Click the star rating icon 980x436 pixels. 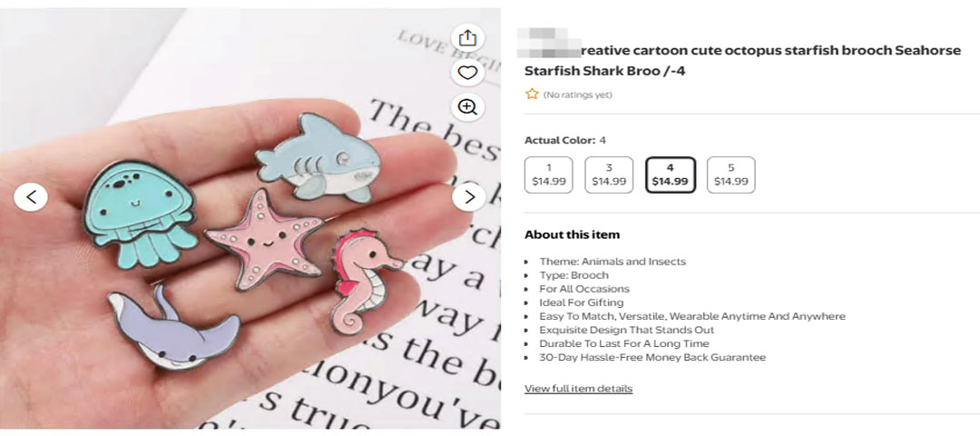pyautogui.click(x=532, y=94)
